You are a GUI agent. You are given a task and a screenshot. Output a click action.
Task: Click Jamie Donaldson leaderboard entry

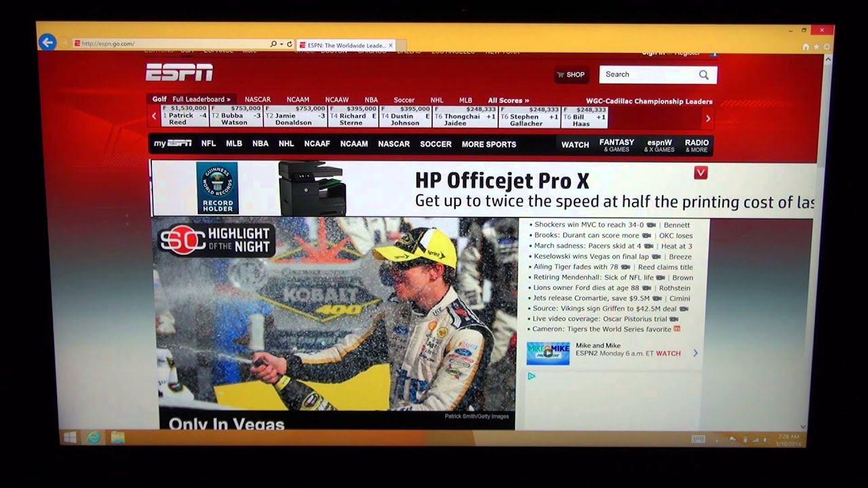click(x=296, y=116)
